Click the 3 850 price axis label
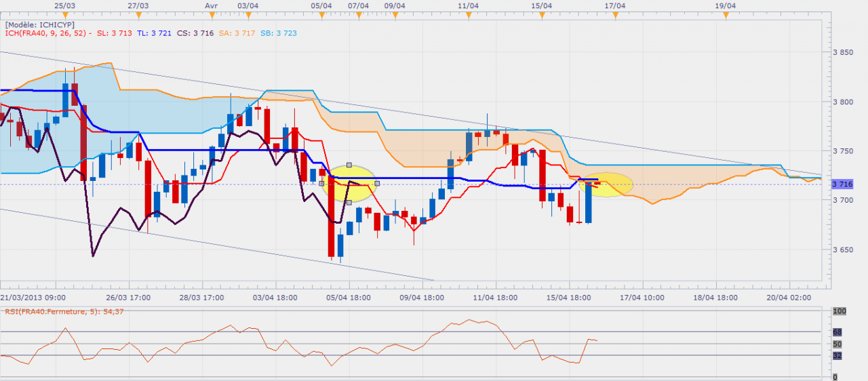Viewport: 868px width, 381px height. coord(843,52)
